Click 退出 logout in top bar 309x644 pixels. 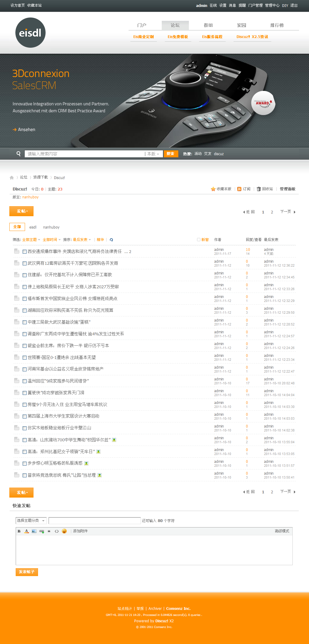tap(294, 5)
